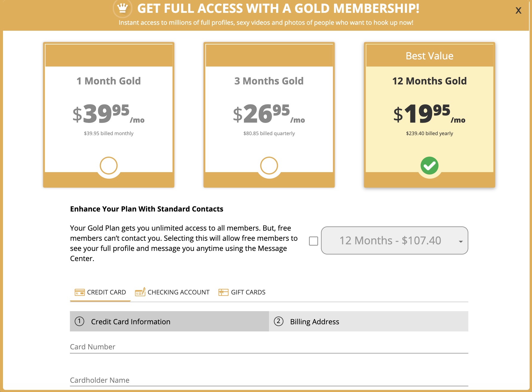The image size is (532, 392).
Task: Click the Standard Contacts dropdown arrow
Action: coord(461,241)
